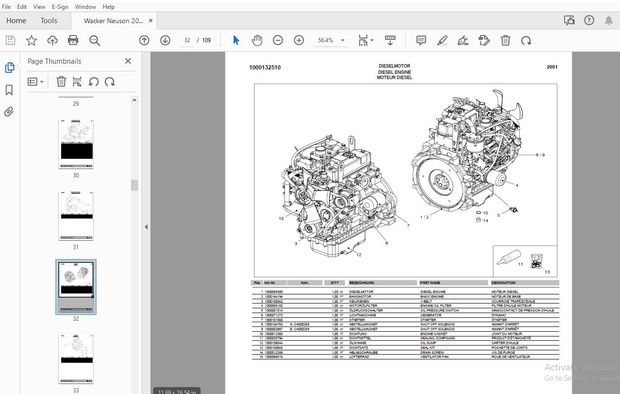This screenshot has height=394, width=620.
Task: Select the Wacker Neuson document tab
Action: (113, 21)
